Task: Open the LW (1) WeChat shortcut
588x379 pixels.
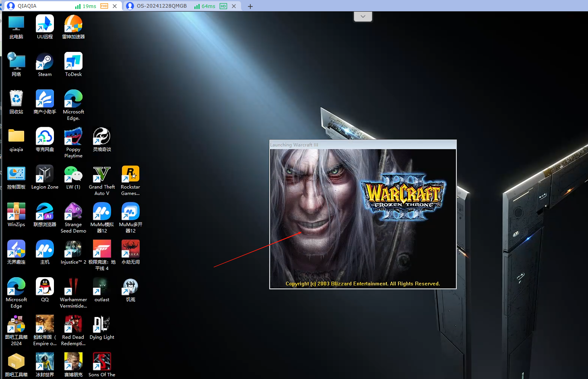Action: coord(73,177)
